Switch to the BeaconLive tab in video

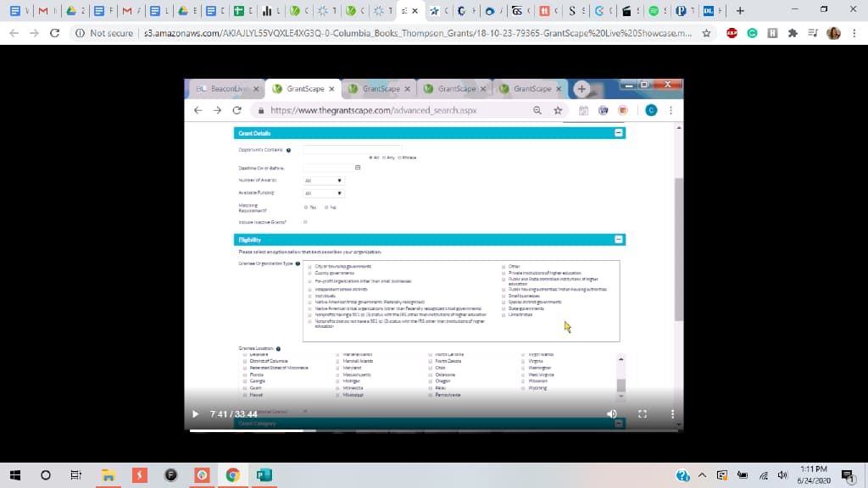225,88
